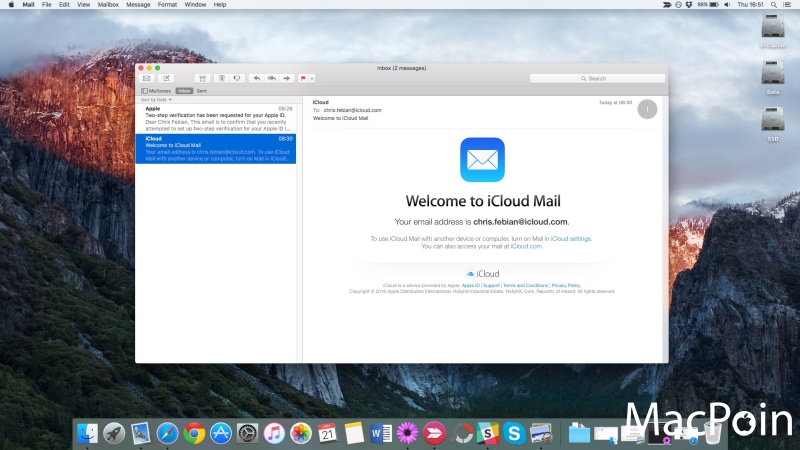Open Google Chrome in the Dock
This screenshot has height=450, width=800.
click(194, 434)
